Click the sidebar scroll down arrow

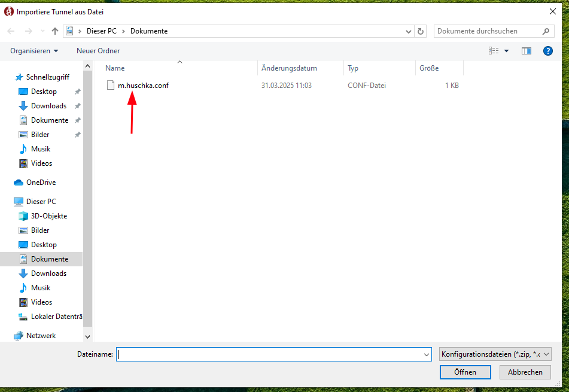[88, 337]
